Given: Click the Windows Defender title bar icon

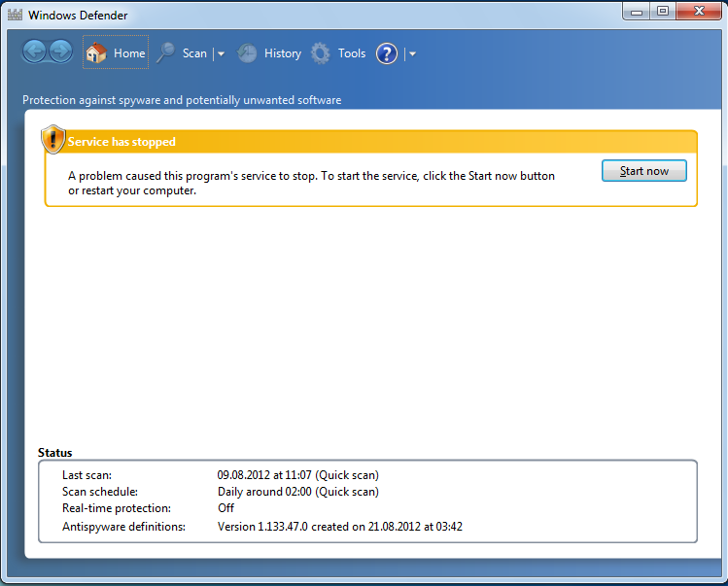Looking at the screenshot, I should point(14,16).
